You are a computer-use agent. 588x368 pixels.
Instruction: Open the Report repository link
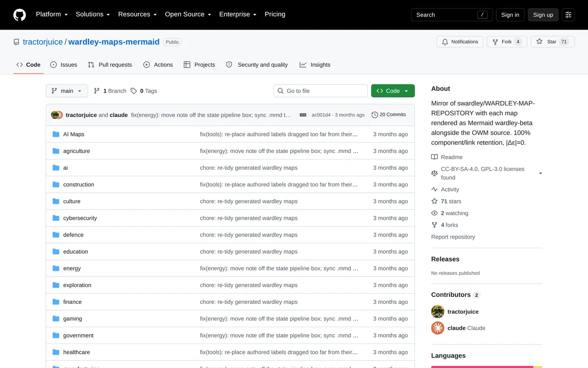tap(453, 237)
